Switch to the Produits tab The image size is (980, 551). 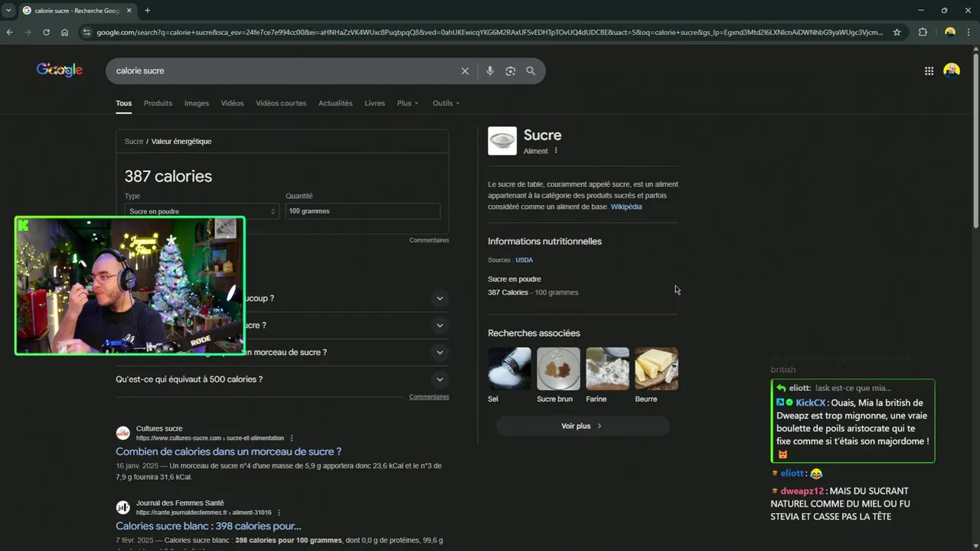pyautogui.click(x=158, y=103)
